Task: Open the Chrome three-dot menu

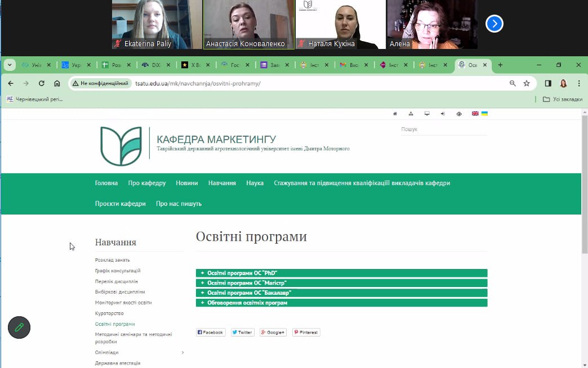Action: point(579,83)
